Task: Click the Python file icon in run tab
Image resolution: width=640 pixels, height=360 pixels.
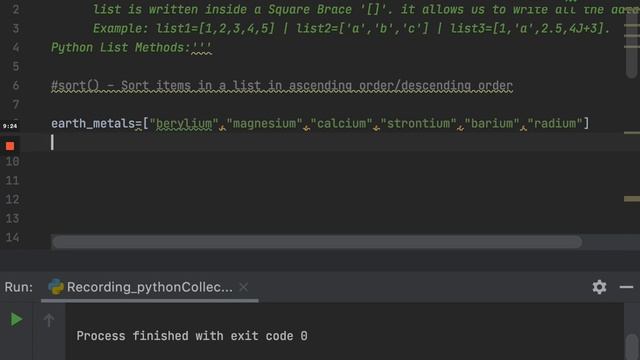Action: coord(56,287)
